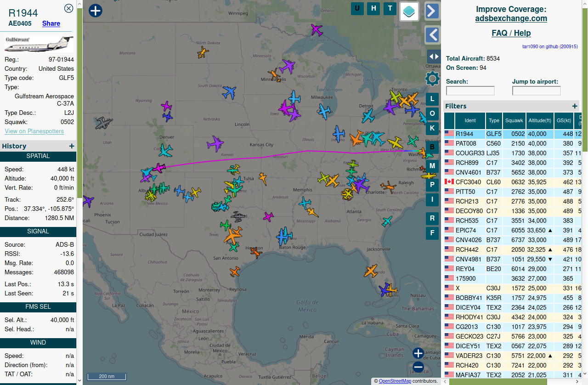The height and width of the screenshot is (385, 588).
Task: Select the EPIC74 aircraft row
Action: pyautogui.click(x=512, y=230)
